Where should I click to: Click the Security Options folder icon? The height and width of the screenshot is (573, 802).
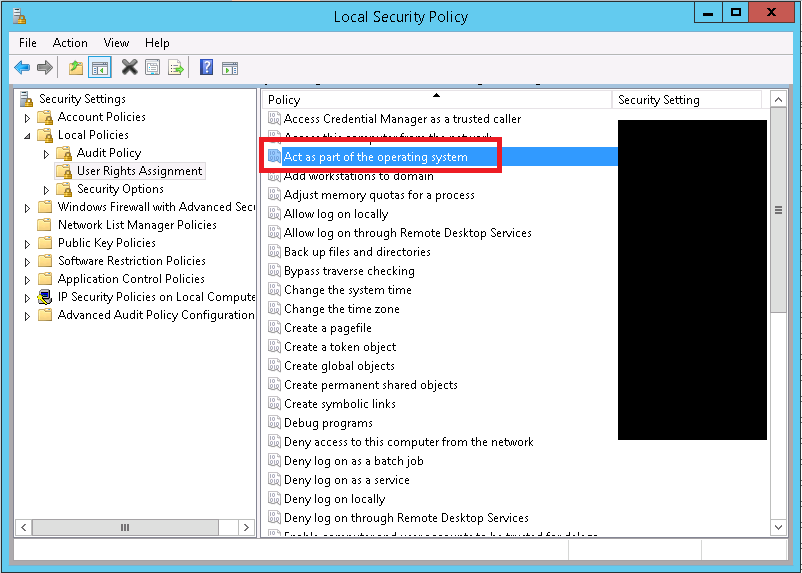[64, 189]
